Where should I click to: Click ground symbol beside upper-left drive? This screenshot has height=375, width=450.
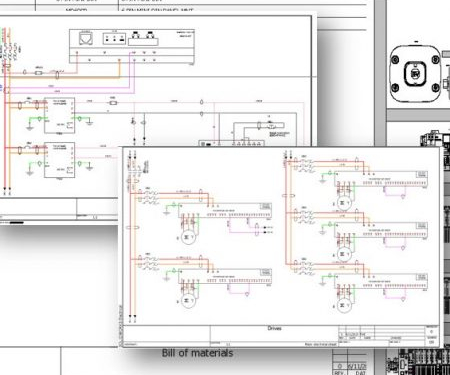pyautogui.click(x=167, y=211)
